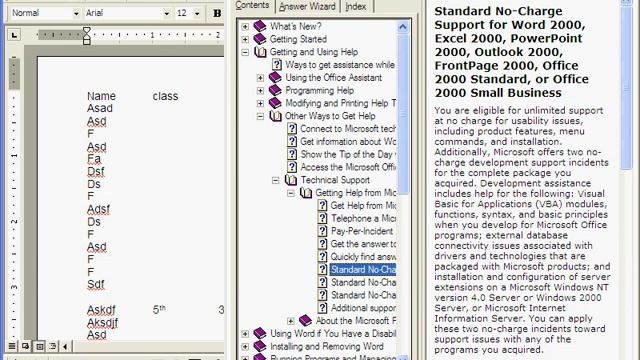640x360 pixels.
Task: Click the Modifying and Printing Help book icon
Action: click(x=275, y=103)
